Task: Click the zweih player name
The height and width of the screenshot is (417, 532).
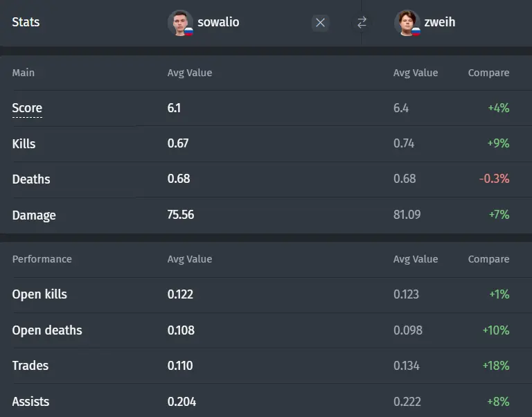Action: (x=440, y=22)
